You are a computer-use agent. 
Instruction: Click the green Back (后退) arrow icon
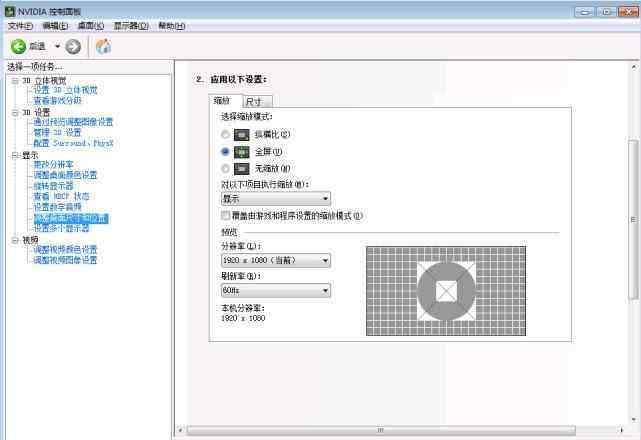[18, 47]
